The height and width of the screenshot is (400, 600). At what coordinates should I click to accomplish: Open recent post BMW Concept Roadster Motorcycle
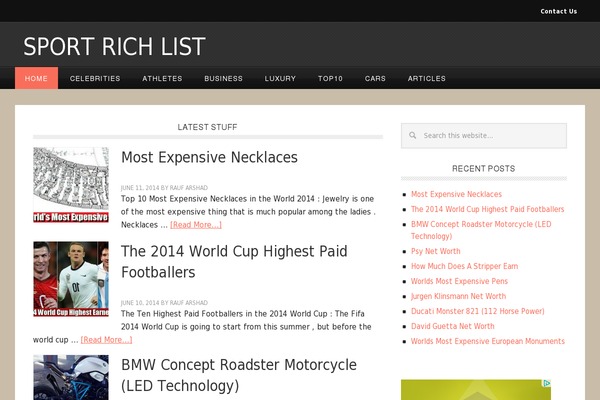(481, 230)
